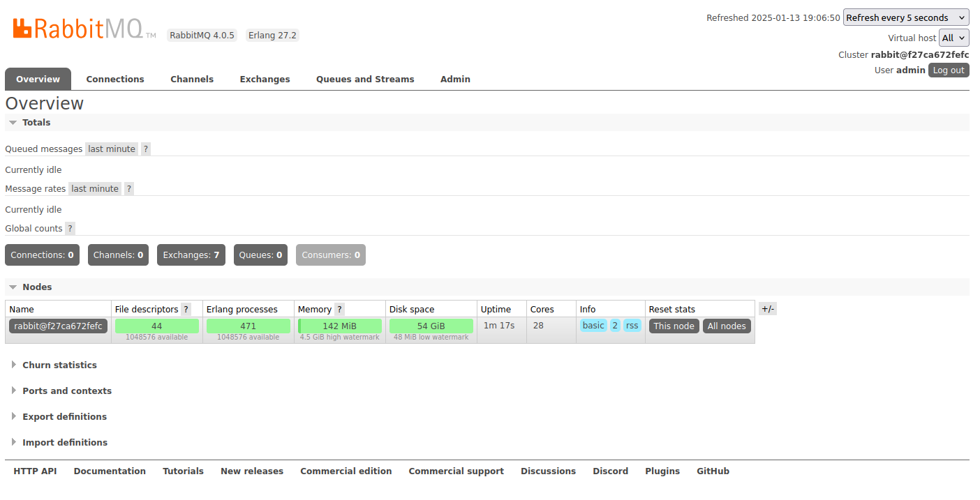
Task: Change Queued messages last minute range
Action: click(x=112, y=149)
